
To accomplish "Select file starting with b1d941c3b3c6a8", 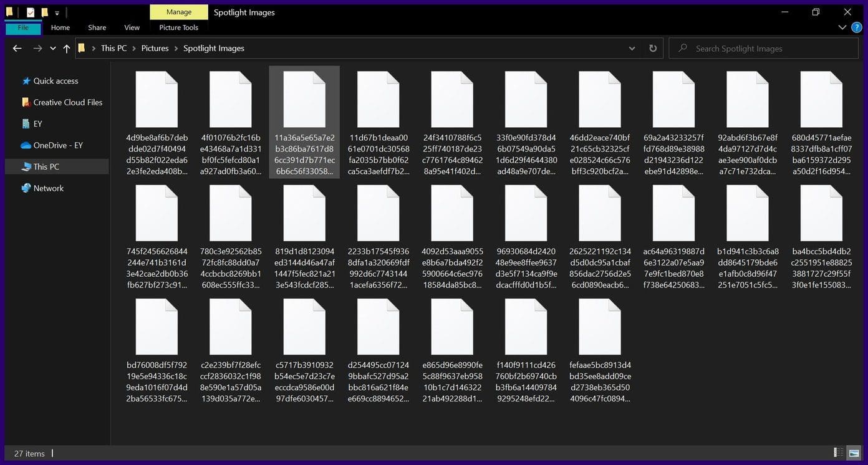I will click(748, 237).
